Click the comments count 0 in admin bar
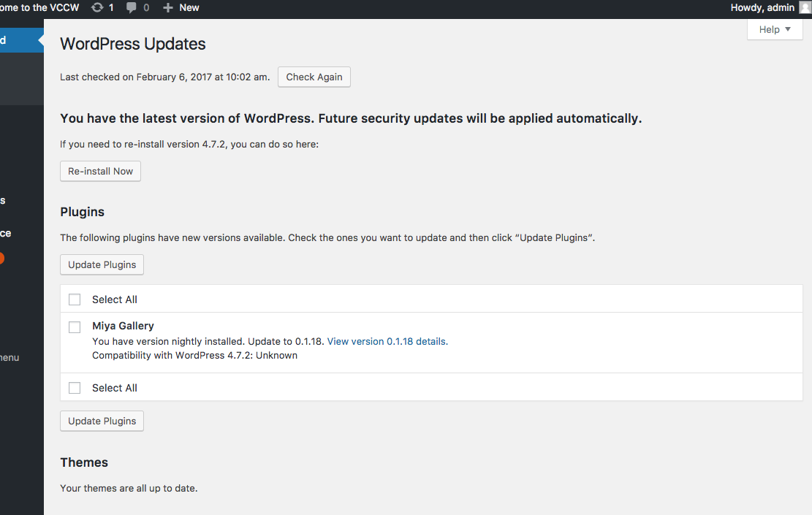The image size is (812, 515). pyautogui.click(x=146, y=8)
